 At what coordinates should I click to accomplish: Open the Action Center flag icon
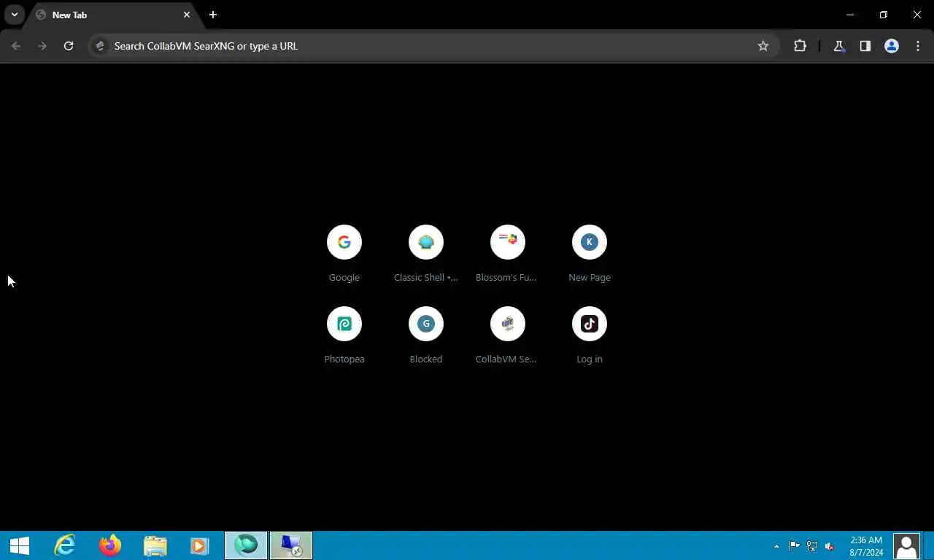(x=794, y=546)
